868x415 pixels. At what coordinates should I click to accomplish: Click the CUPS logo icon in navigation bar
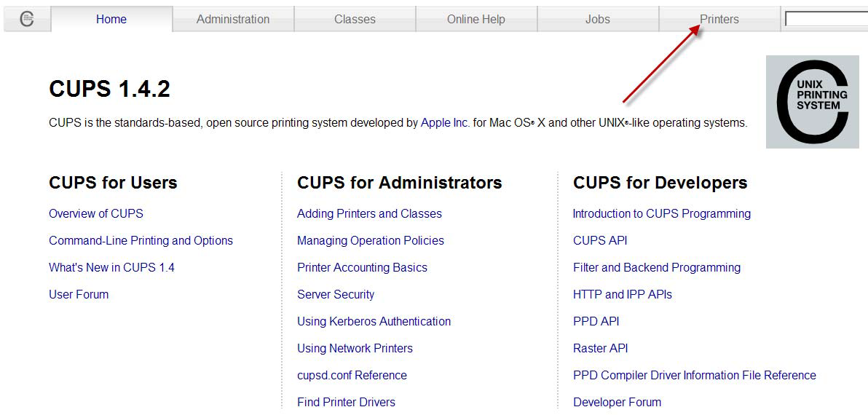[27, 19]
